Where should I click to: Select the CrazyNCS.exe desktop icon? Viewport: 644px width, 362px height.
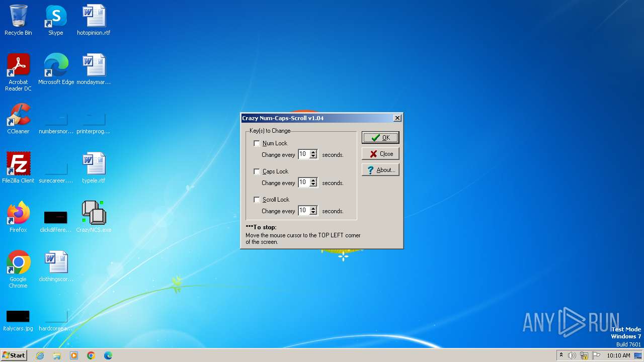pos(94,217)
